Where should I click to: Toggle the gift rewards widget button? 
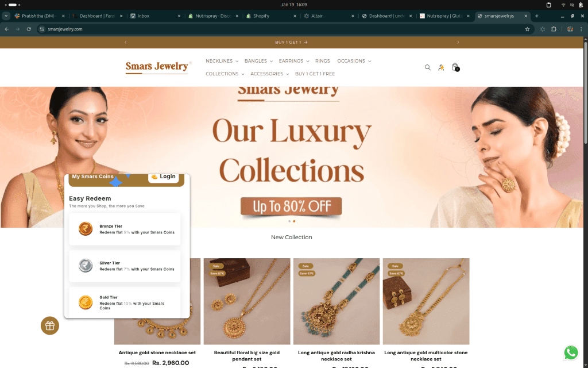50,325
